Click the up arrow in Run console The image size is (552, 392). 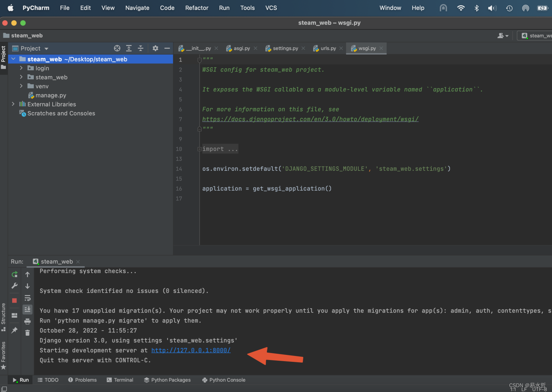coord(27,274)
